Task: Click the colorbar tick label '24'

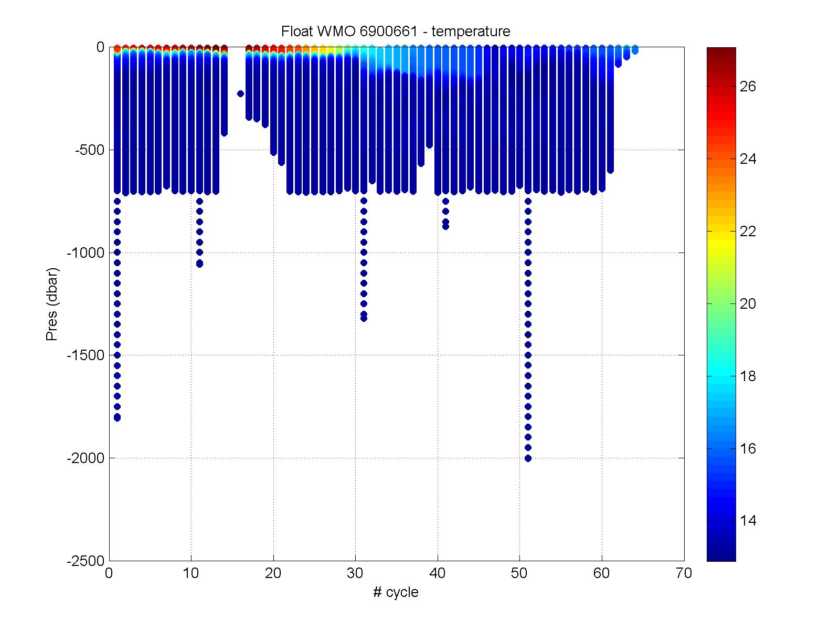Action: [747, 159]
